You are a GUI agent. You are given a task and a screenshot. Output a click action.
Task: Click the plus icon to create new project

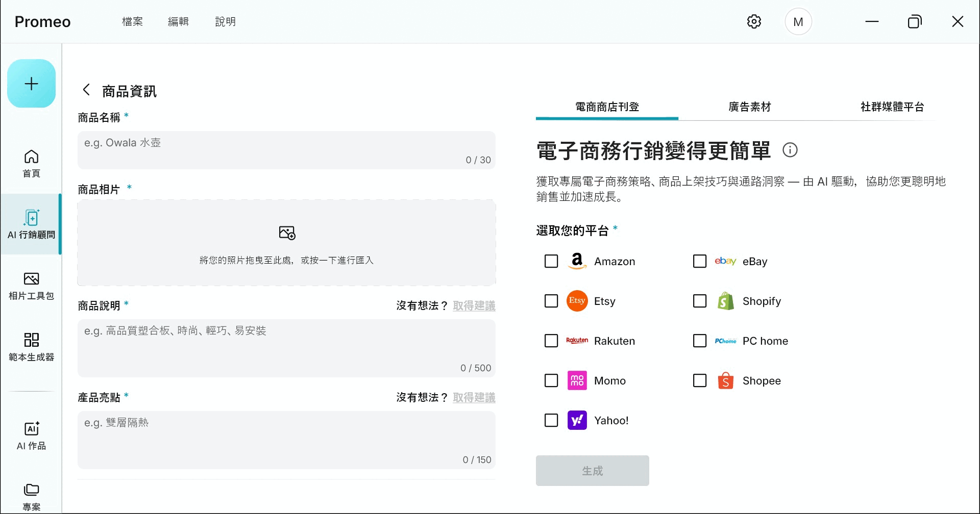tap(31, 83)
